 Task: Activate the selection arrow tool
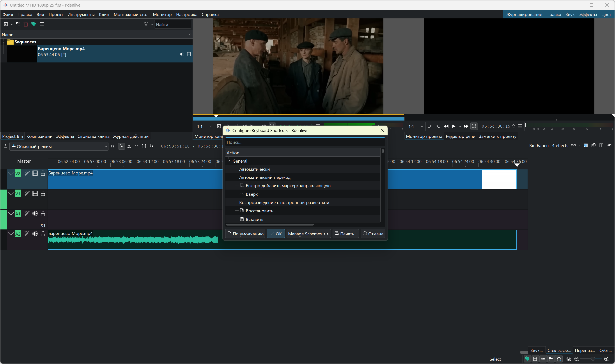121,146
